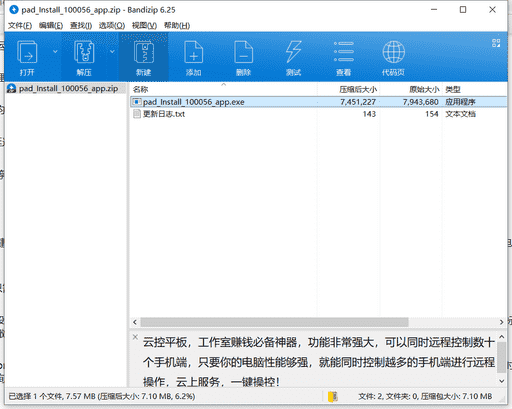The height and width of the screenshot is (409, 512).
Task: Click the yellow archive icon in status bar
Action: (332, 396)
